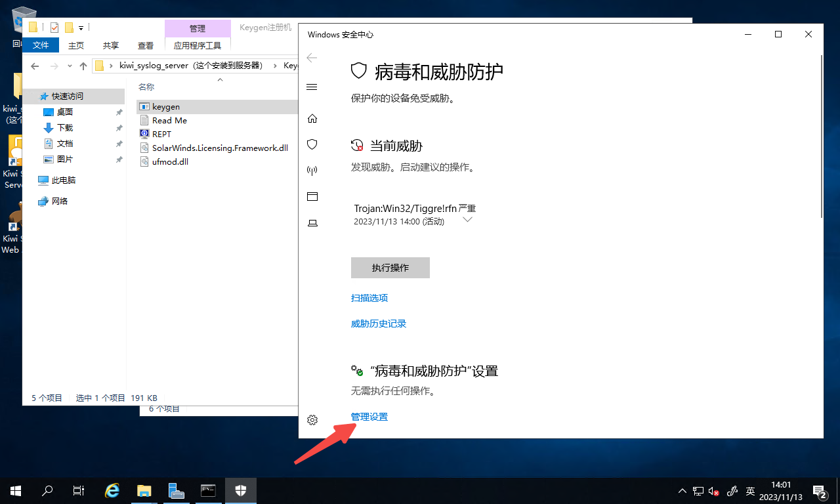Open the 文件 tab in File Explorer
840x504 pixels.
[41, 45]
